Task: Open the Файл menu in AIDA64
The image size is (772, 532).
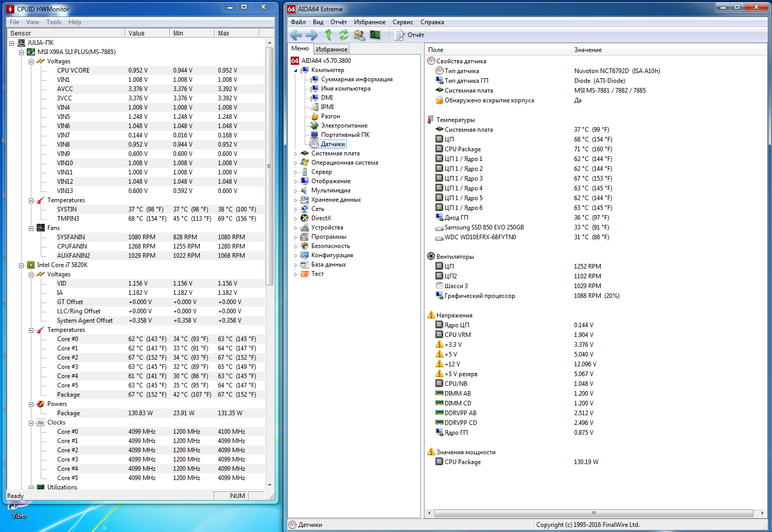Action: (x=298, y=22)
